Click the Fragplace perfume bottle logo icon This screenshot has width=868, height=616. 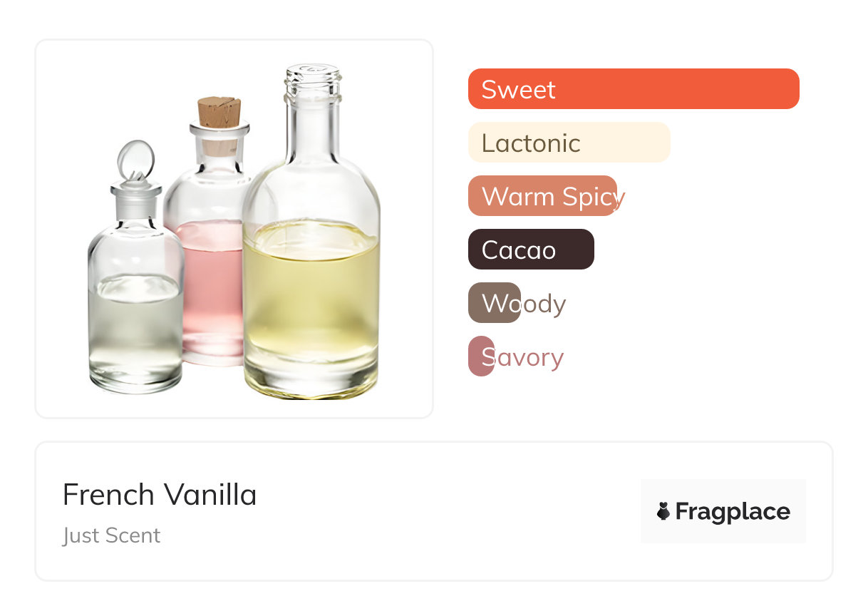[663, 511]
